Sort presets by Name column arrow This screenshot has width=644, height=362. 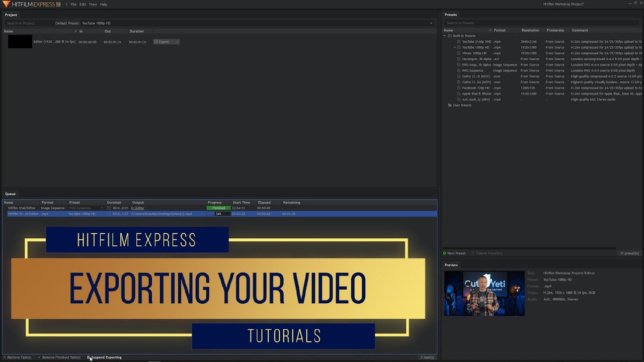pyautogui.click(x=490, y=30)
